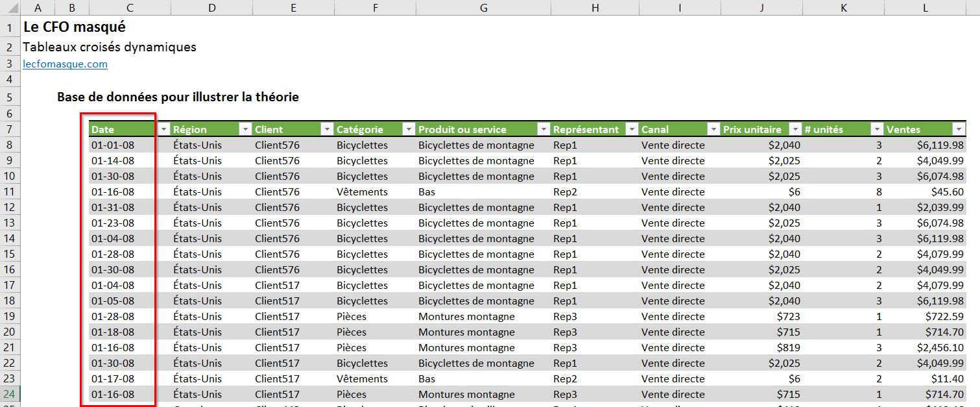
Task: Click row header 24
Action: click(x=10, y=395)
